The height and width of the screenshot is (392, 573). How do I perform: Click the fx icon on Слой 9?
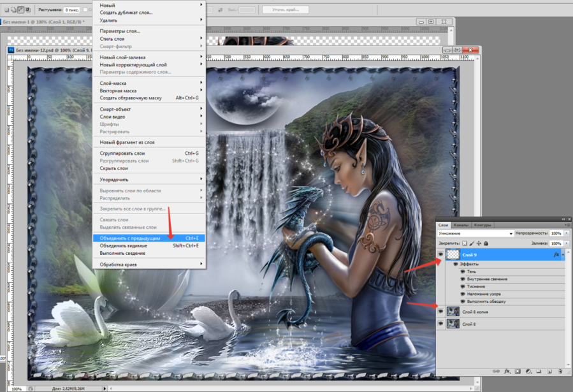[556, 254]
